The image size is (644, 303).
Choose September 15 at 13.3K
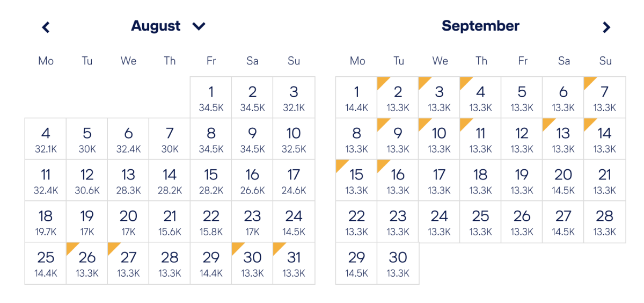[356, 180]
